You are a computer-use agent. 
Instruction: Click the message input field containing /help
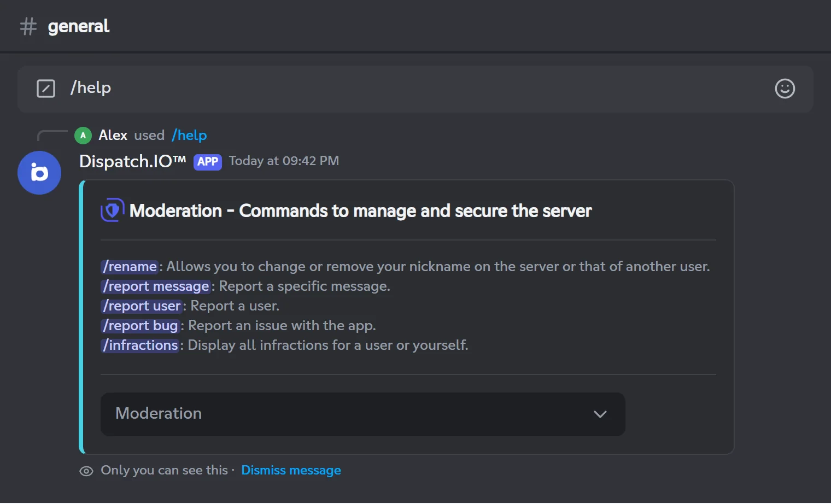pyautogui.click(x=415, y=89)
